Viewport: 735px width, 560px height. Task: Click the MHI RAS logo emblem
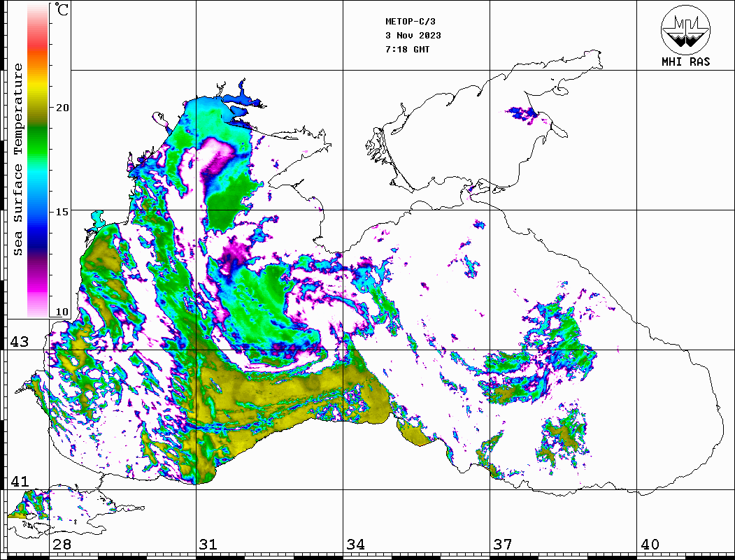coord(685,29)
